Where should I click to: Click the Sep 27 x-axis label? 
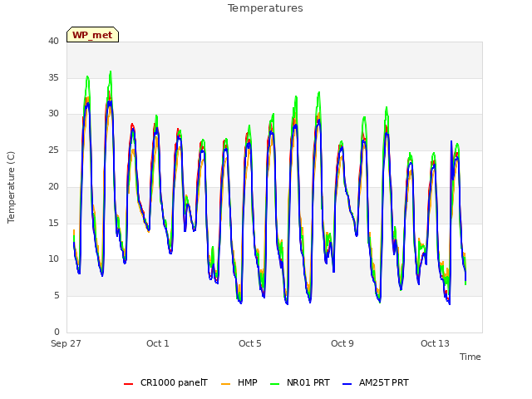(x=66, y=343)
